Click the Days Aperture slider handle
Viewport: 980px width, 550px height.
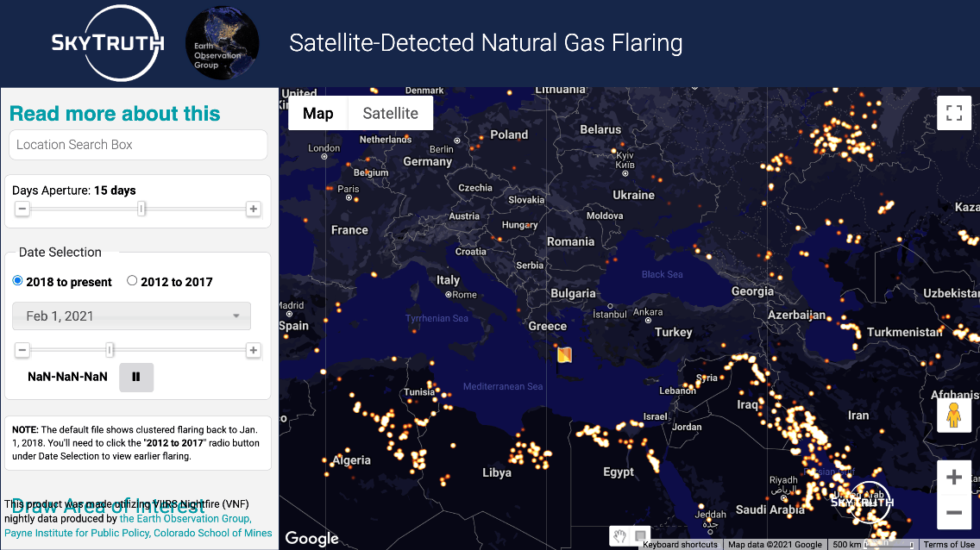click(x=141, y=209)
